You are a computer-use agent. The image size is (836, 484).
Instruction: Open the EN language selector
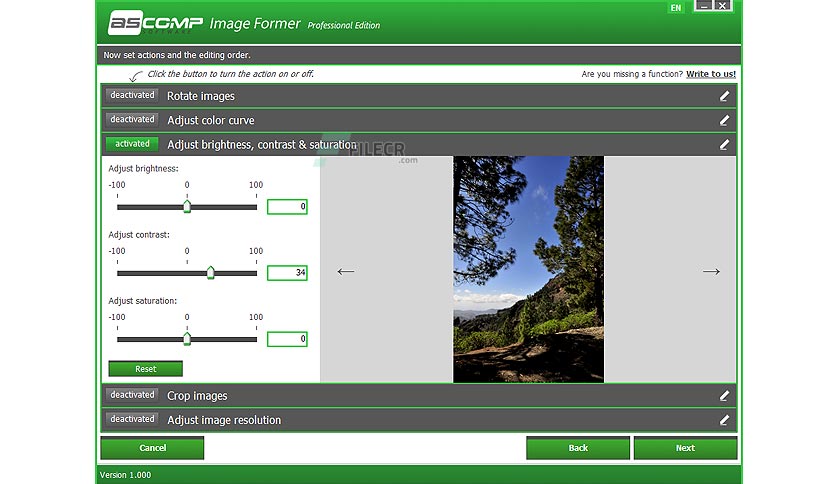[676, 8]
